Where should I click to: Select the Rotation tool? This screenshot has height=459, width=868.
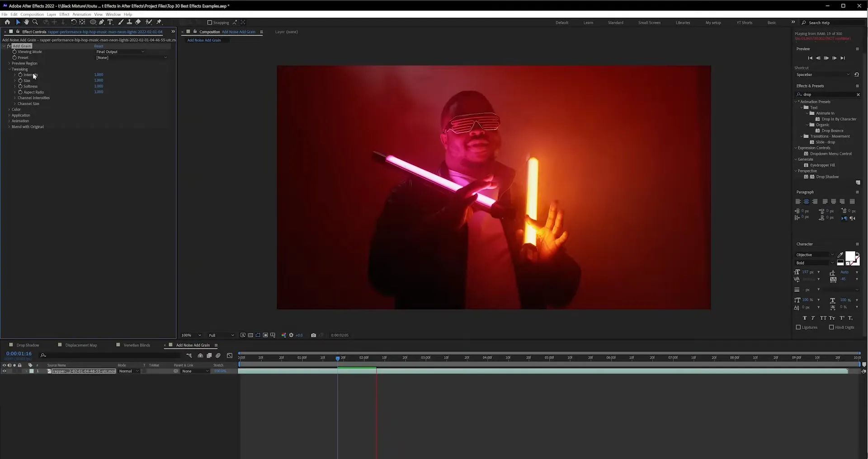pyautogui.click(x=74, y=22)
